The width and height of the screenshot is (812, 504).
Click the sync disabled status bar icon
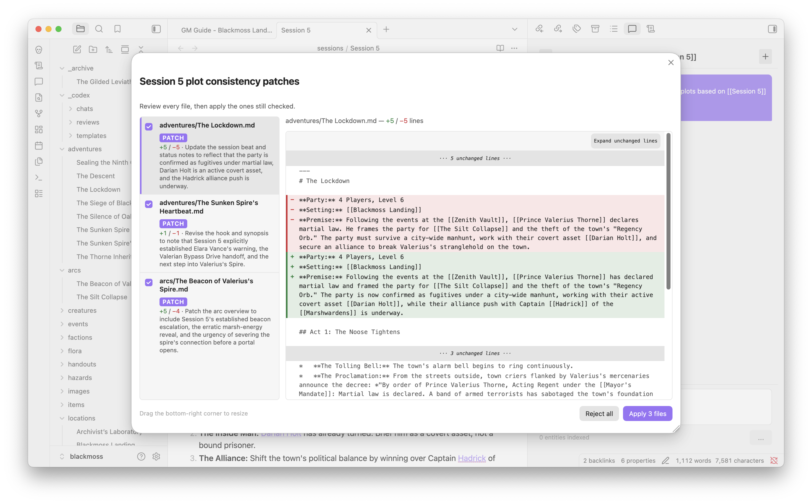774,460
